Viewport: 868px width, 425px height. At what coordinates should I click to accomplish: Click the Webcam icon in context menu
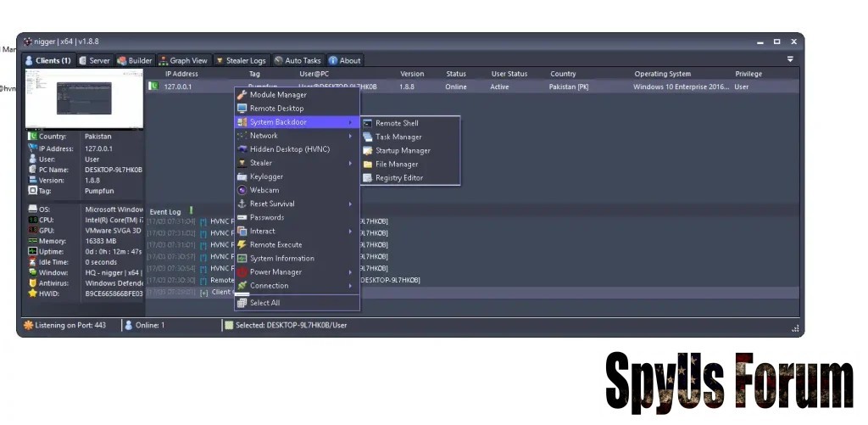pyautogui.click(x=242, y=190)
